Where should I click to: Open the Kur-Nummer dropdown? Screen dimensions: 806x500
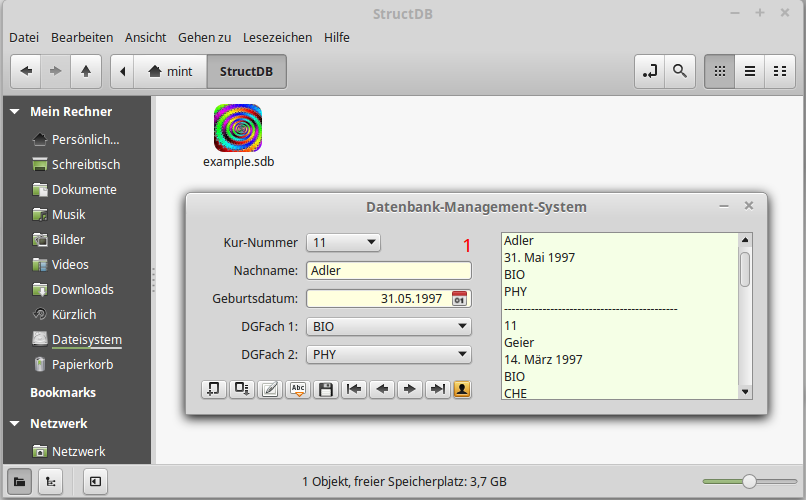point(343,242)
